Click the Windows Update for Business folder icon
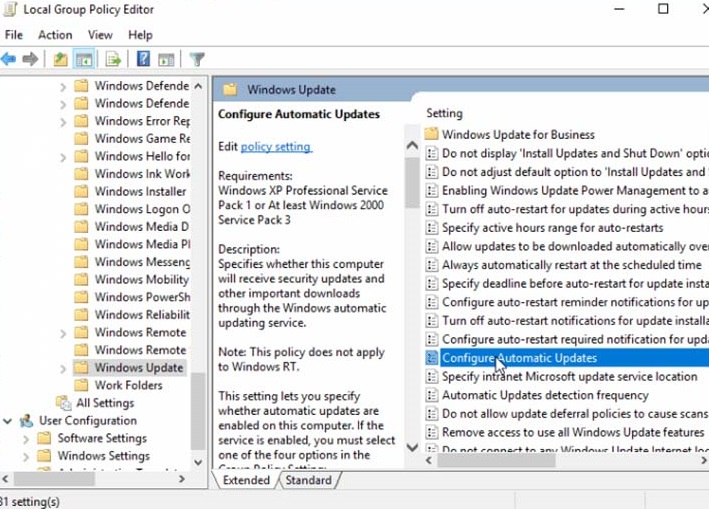The image size is (709, 509). tap(432, 134)
